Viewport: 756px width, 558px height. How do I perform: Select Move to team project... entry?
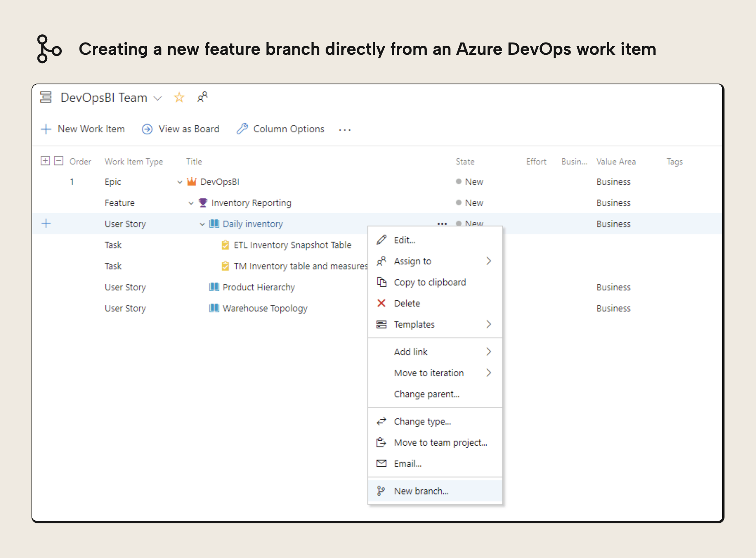[x=435, y=443]
